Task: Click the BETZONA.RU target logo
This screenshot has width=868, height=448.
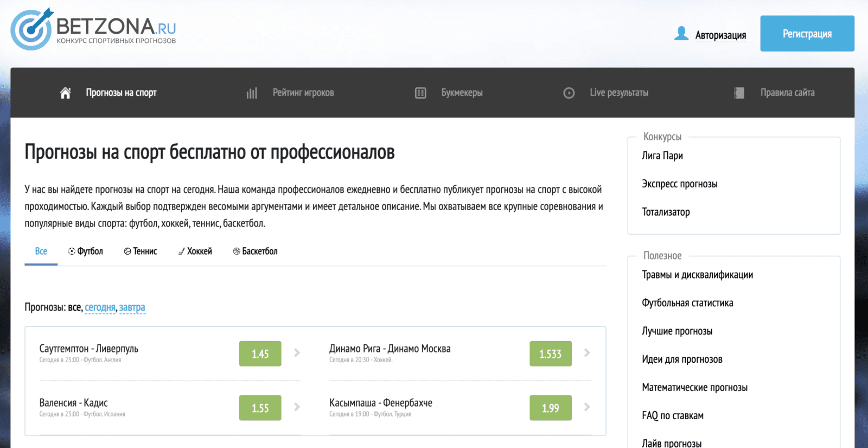Action: click(33, 29)
